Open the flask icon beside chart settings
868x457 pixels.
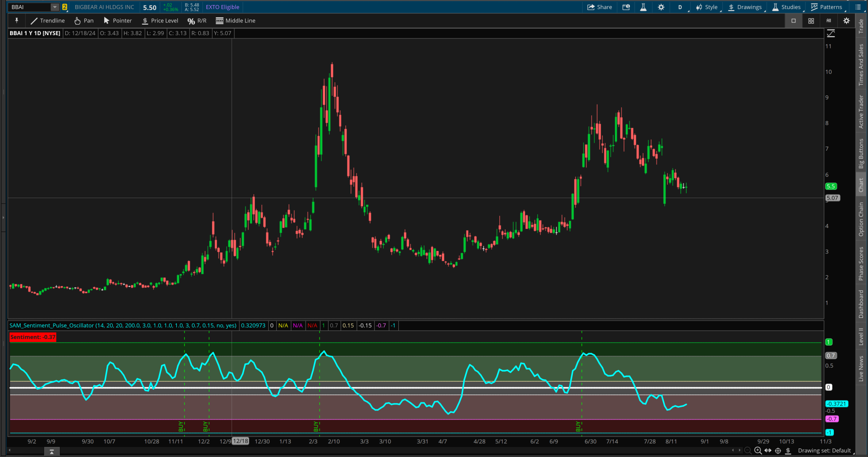(x=643, y=7)
